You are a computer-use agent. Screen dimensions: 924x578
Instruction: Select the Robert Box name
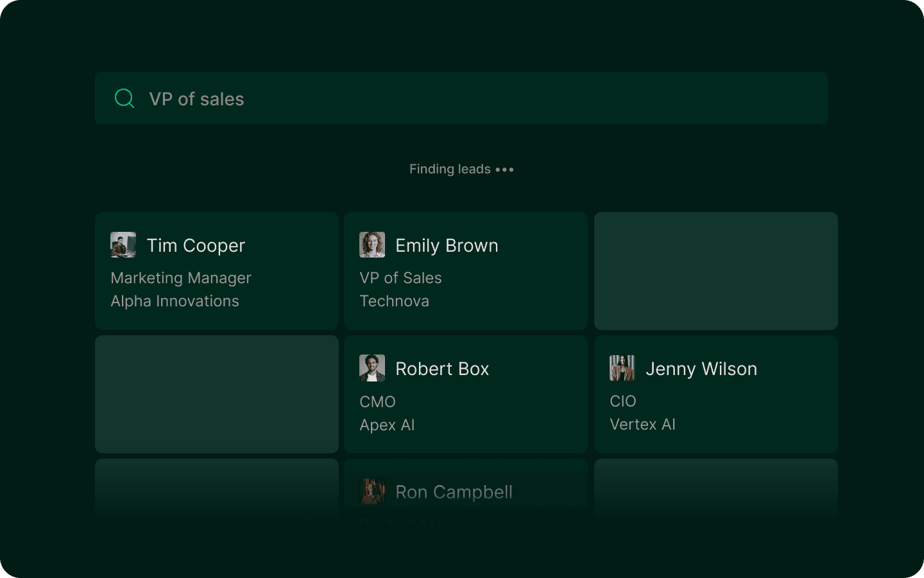[x=442, y=369]
